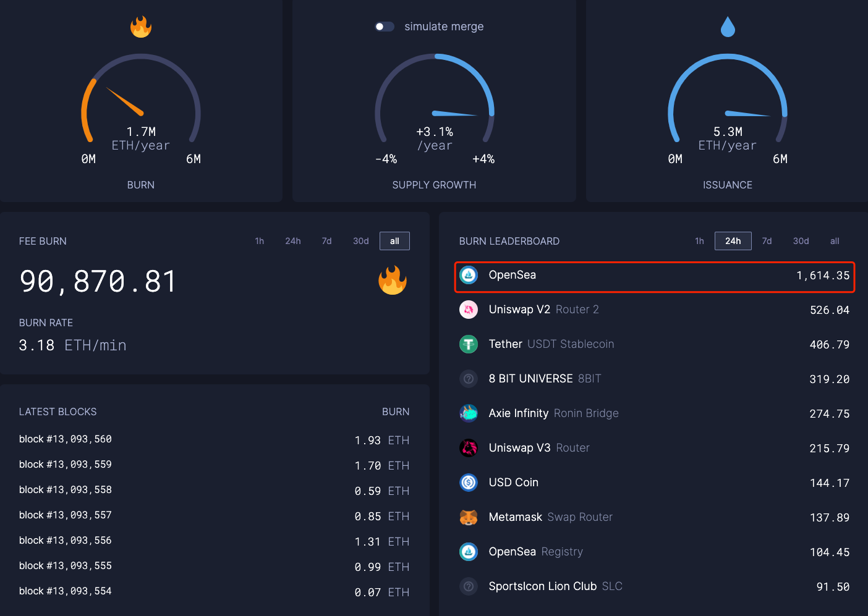Viewport: 868px width, 616px height.
Task: Click the simulate merge label
Action: tap(444, 27)
